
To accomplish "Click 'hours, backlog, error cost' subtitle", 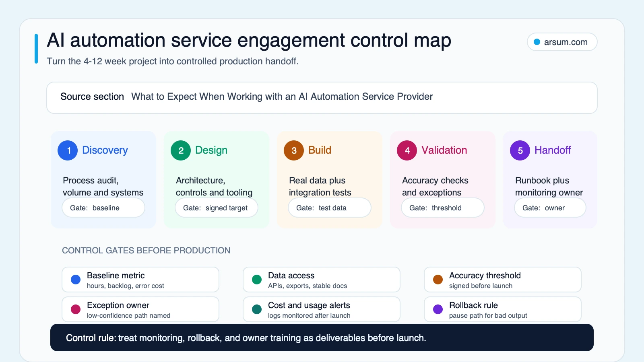I will pos(126,286).
